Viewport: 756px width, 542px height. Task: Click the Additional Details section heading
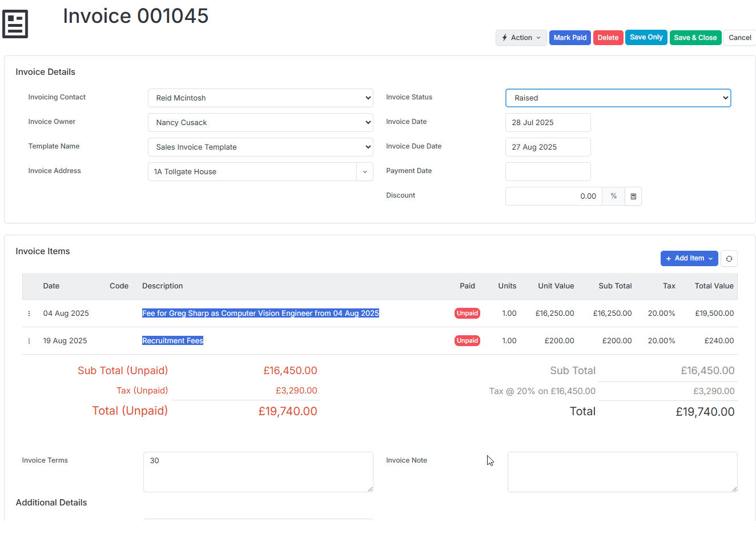click(51, 503)
